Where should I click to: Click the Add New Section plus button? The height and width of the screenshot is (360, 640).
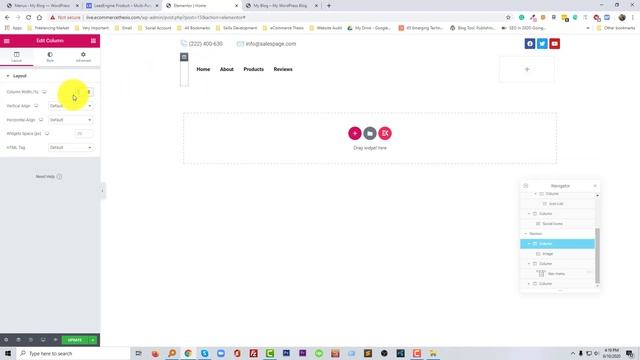click(355, 133)
